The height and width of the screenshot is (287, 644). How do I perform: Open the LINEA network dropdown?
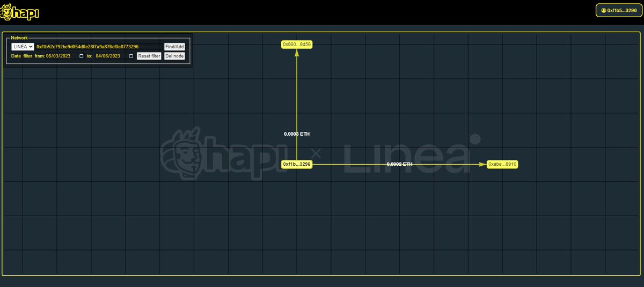[23, 47]
